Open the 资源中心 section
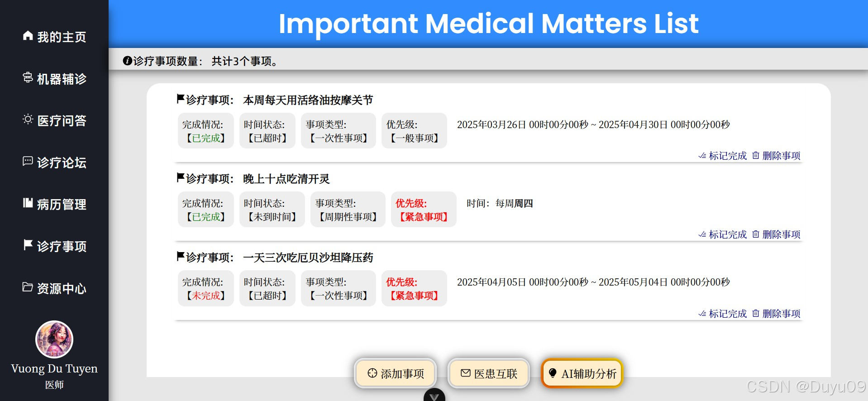This screenshot has width=868, height=401. coord(54,288)
